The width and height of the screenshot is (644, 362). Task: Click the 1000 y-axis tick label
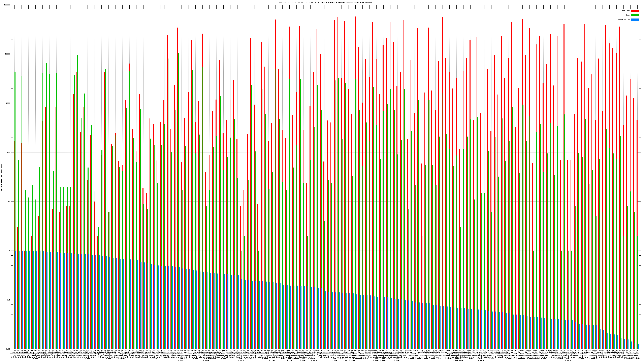8,103
